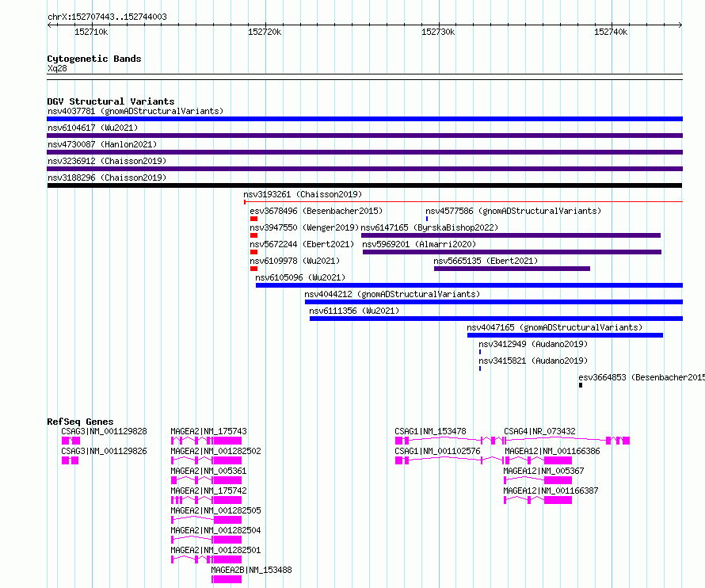
Task: Open the nsv4730087 (Hanlon2021) variant
Action: click(x=102, y=144)
